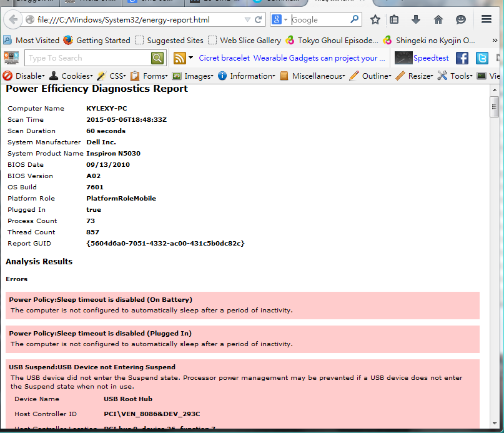Screen dimensions: 504x433
Task: Open Speedtest toolbar link
Action: 422,58
